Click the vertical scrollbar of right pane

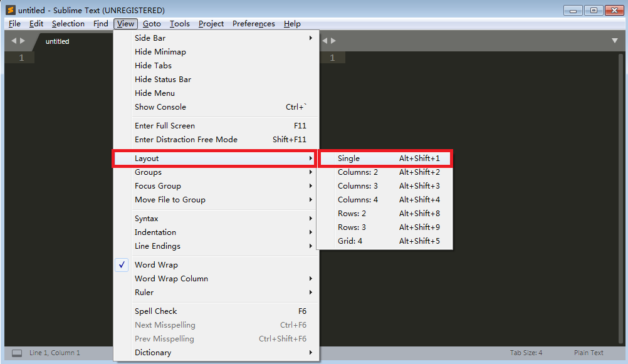pyautogui.click(x=621, y=199)
